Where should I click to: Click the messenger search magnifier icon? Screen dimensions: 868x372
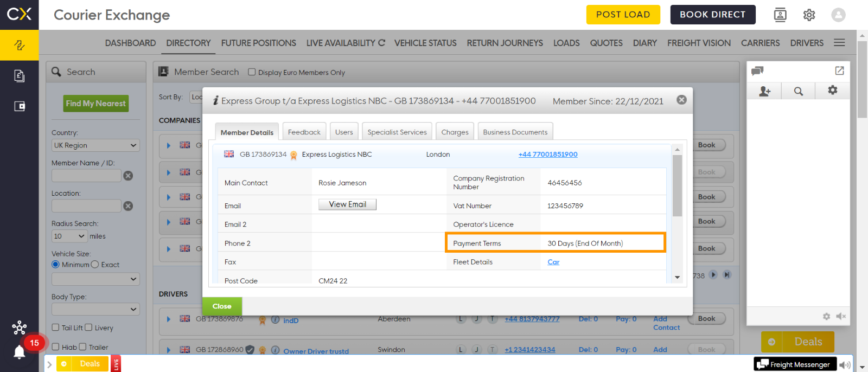point(799,91)
